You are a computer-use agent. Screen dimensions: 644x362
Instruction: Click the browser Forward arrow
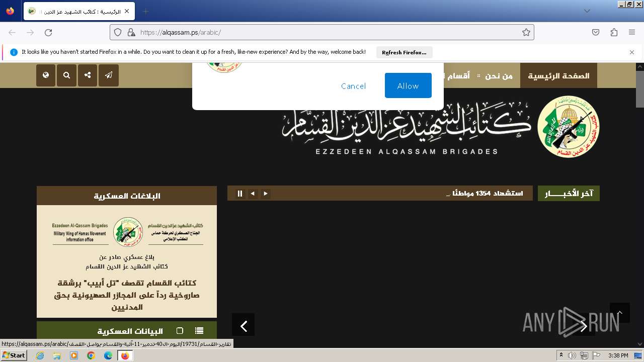click(30, 32)
